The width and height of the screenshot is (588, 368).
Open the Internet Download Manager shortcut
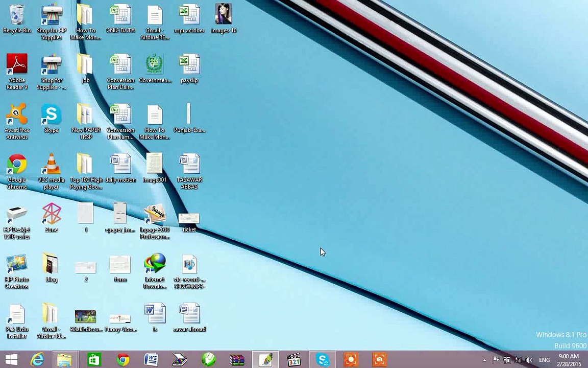[155, 271]
